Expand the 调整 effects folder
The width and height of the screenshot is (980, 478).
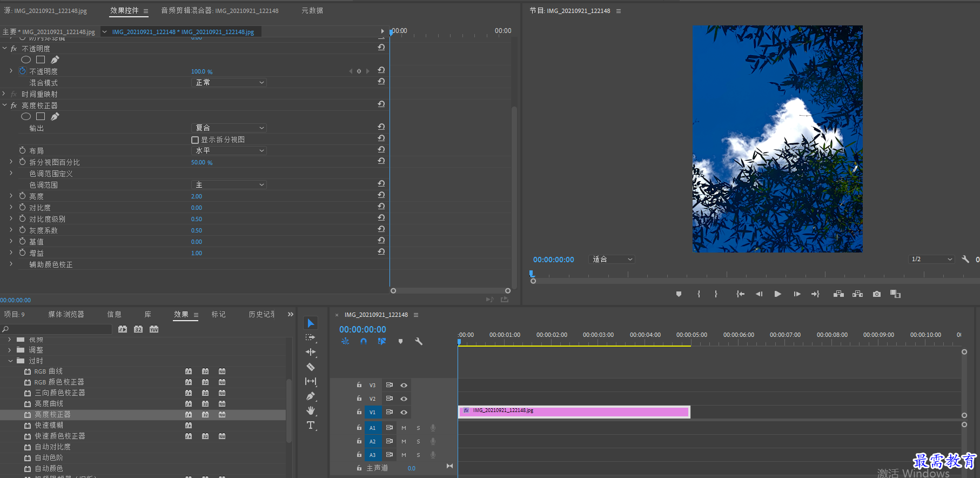click(10, 350)
